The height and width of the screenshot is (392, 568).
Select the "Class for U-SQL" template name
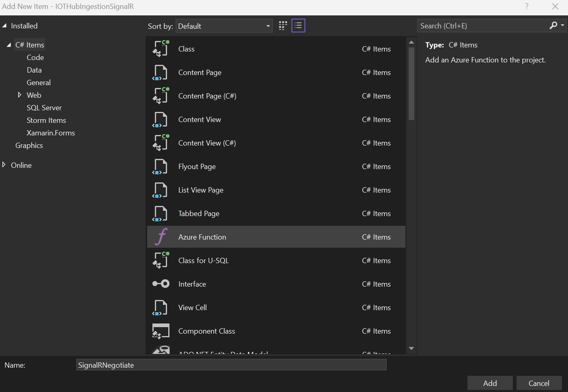tap(204, 261)
